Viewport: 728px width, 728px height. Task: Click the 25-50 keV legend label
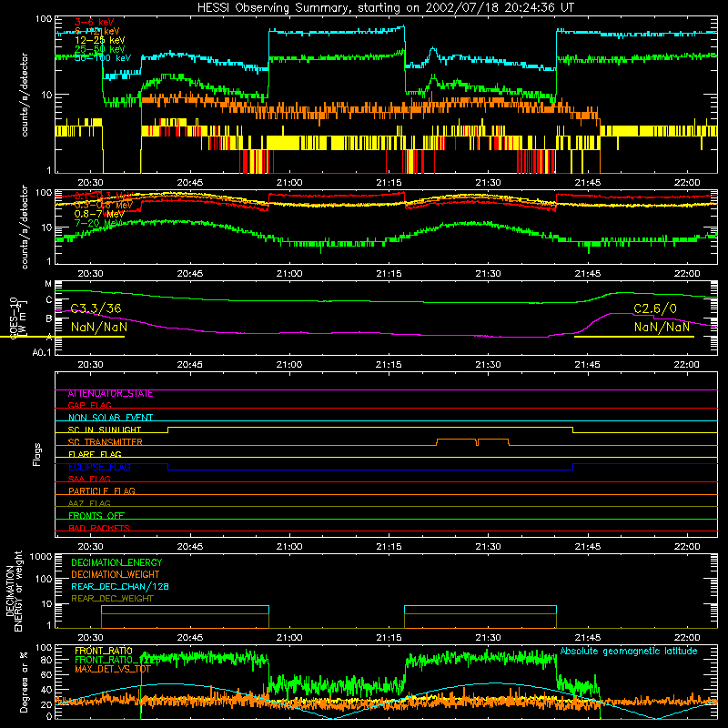(99, 49)
